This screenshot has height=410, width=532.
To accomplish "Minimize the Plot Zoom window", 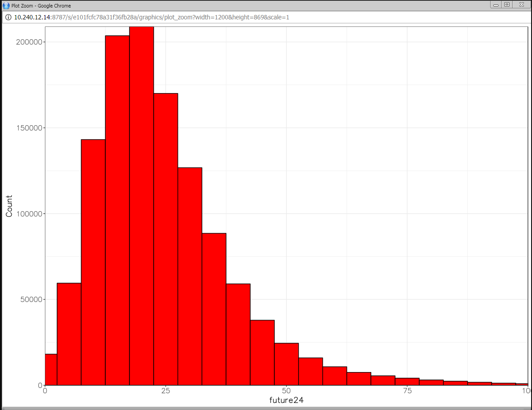I will (496, 4).
